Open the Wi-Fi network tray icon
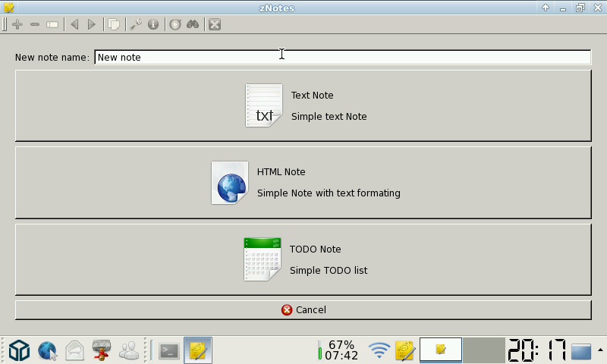 pos(379,350)
